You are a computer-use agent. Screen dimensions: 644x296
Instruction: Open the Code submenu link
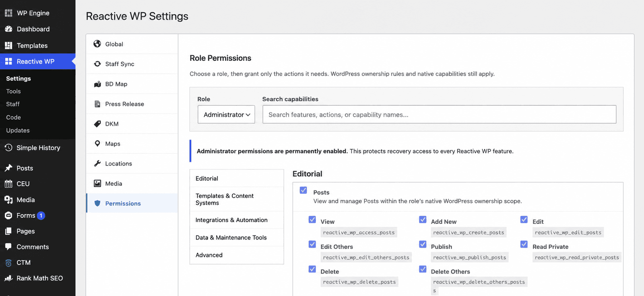(13, 117)
